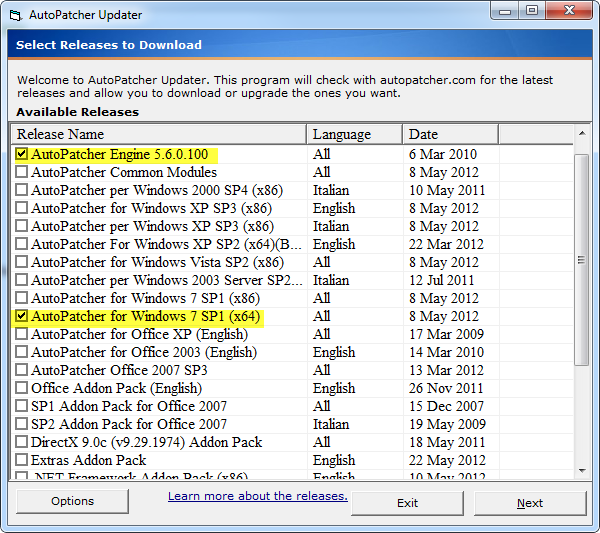
Task: Click the vertical scrollbar thumb
Action: coord(582,260)
